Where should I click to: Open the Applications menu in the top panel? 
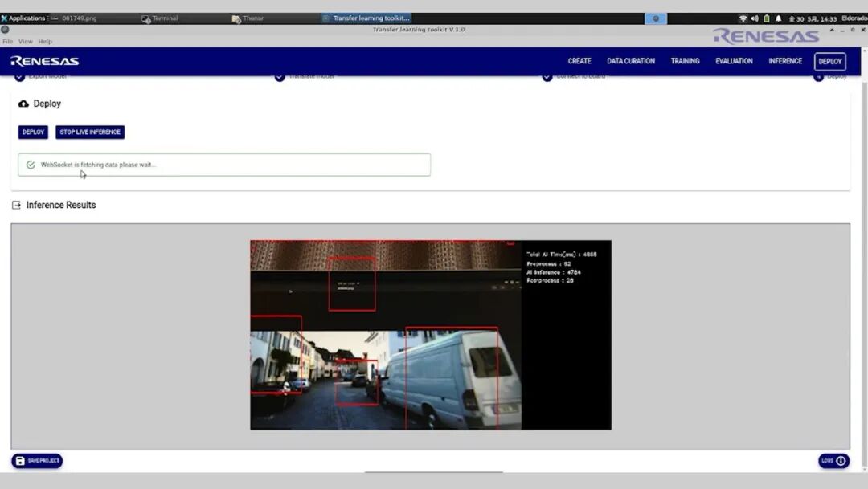(x=23, y=18)
